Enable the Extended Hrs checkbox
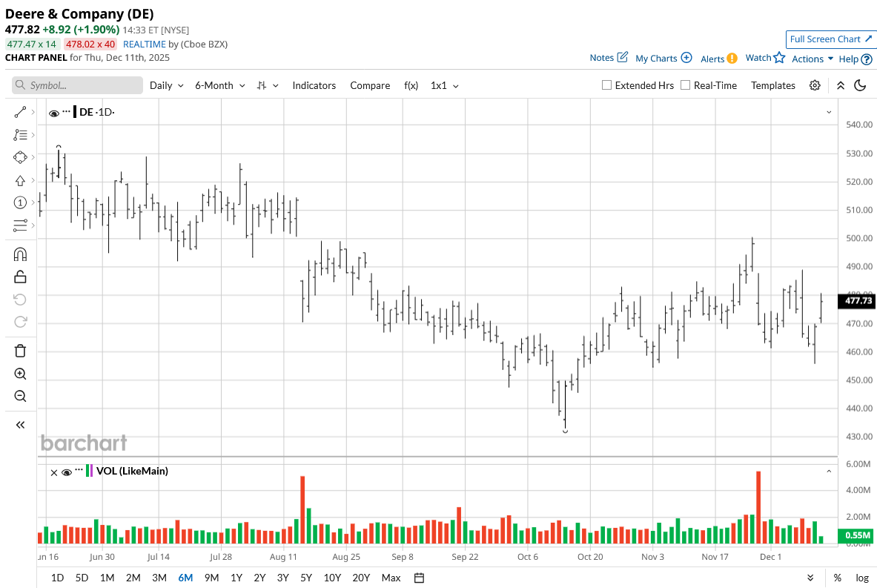Image resolution: width=877 pixels, height=588 pixels. click(x=606, y=85)
